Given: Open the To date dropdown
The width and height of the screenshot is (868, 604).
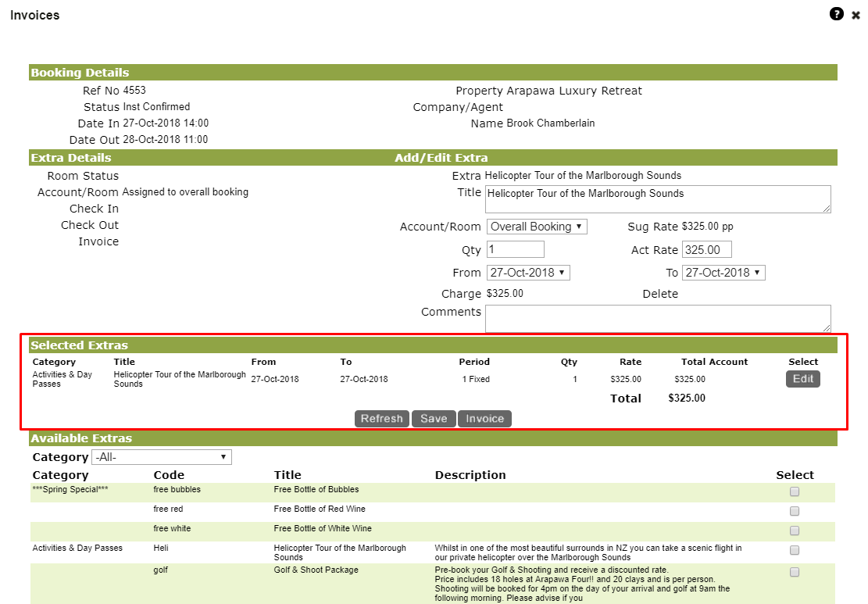Looking at the screenshot, I should click(x=723, y=273).
